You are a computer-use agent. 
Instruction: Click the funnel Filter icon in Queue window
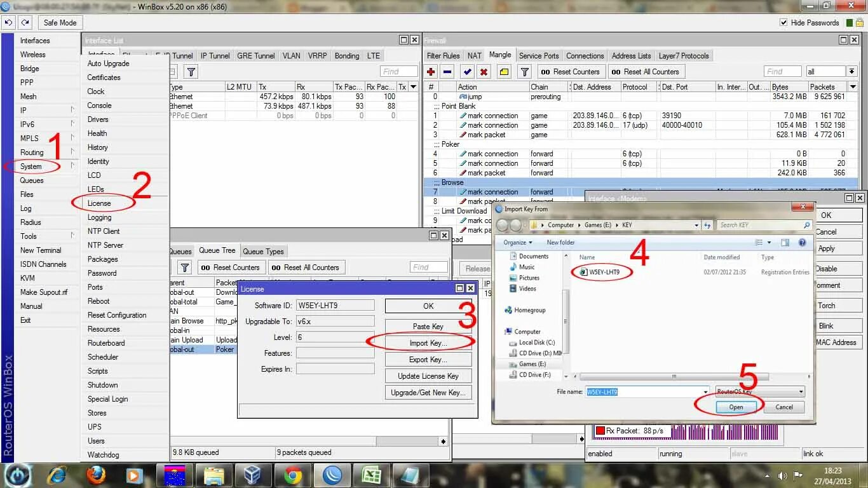pyautogui.click(x=184, y=268)
